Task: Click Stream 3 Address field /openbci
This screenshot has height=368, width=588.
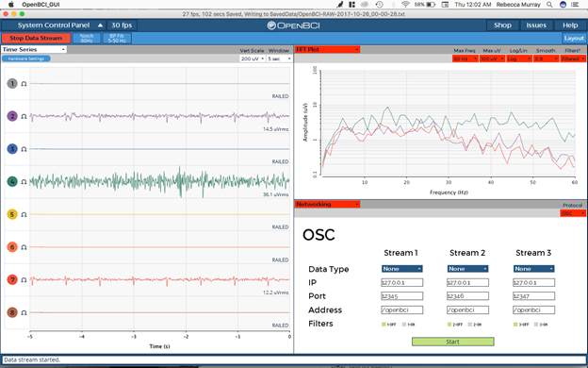Action: click(x=533, y=309)
